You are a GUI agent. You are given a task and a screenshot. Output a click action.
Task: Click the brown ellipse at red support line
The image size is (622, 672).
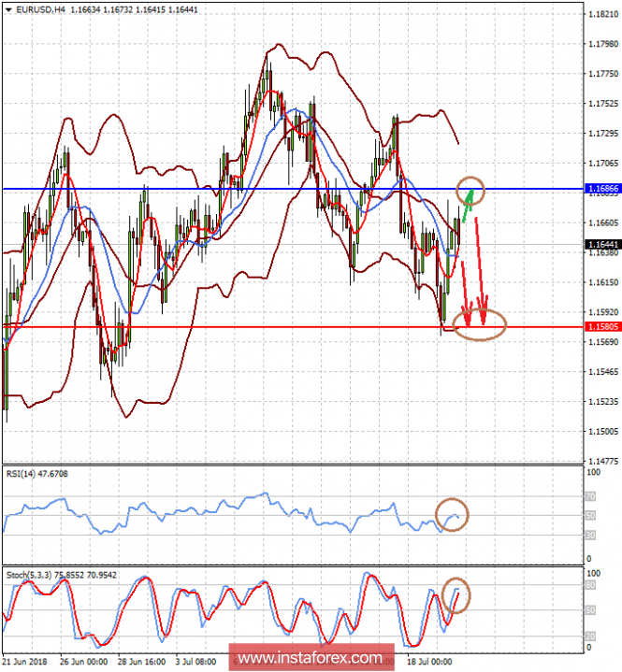point(478,324)
